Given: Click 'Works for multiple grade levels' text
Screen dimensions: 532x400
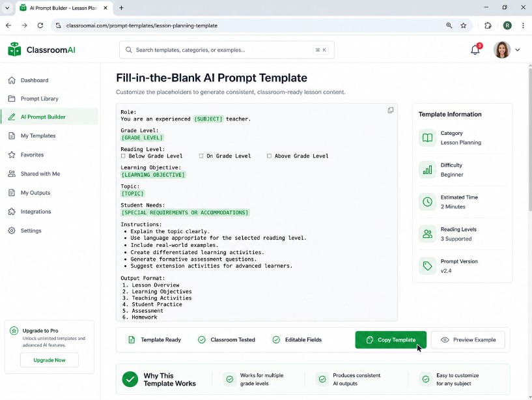Looking at the screenshot, I should click(x=262, y=379).
